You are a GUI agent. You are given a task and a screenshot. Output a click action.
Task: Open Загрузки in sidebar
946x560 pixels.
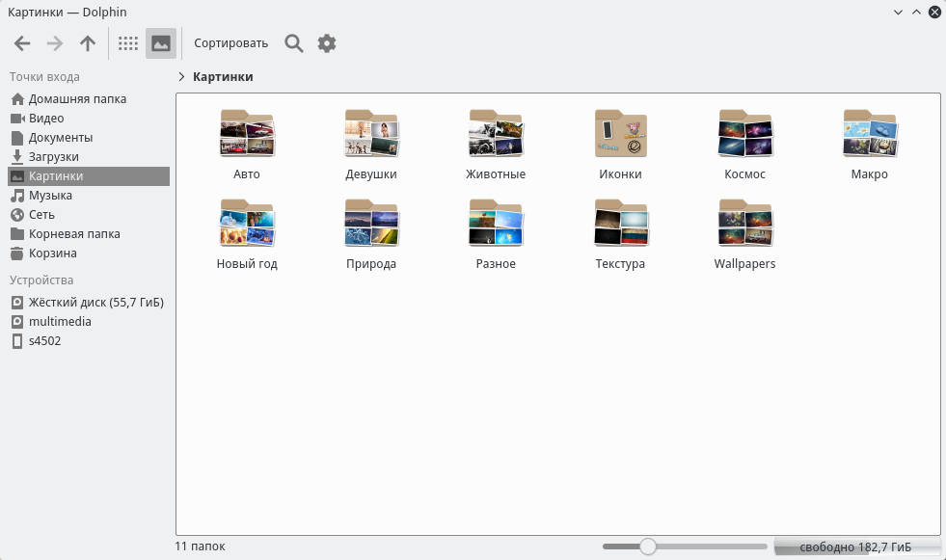point(89,157)
